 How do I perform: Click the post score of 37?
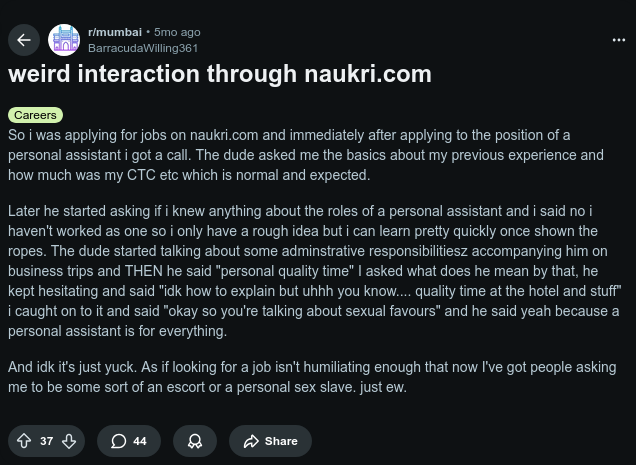tap(47, 441)
